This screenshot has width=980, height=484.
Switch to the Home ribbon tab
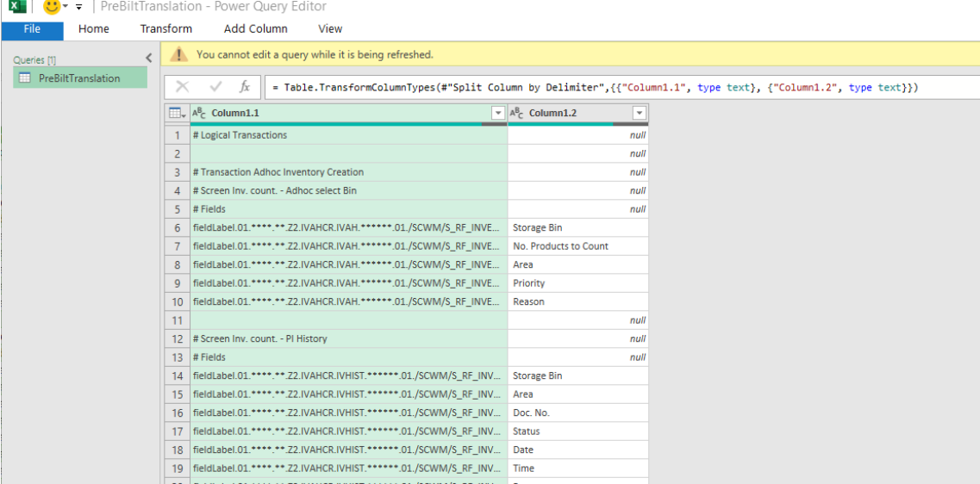94,29
